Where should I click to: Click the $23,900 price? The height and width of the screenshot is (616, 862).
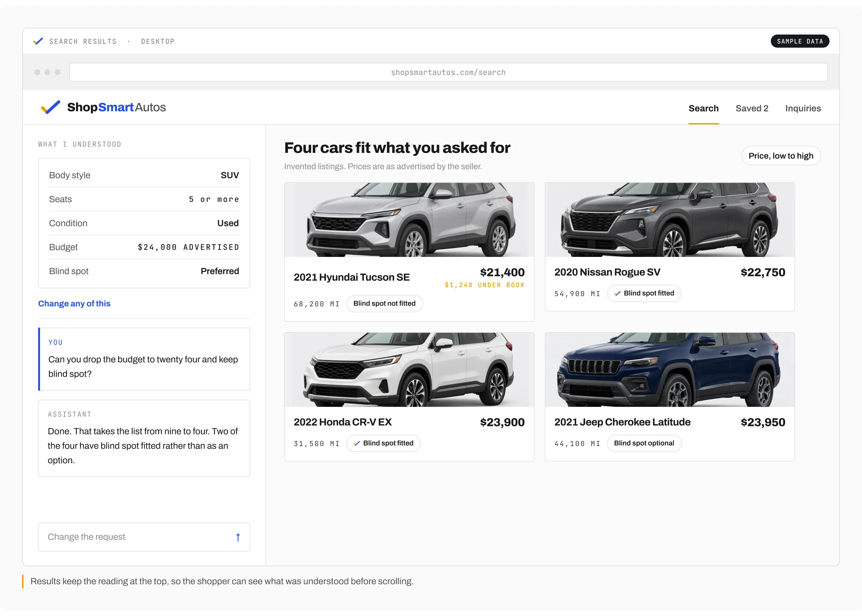pyautogui.click(x=502, y=422)
